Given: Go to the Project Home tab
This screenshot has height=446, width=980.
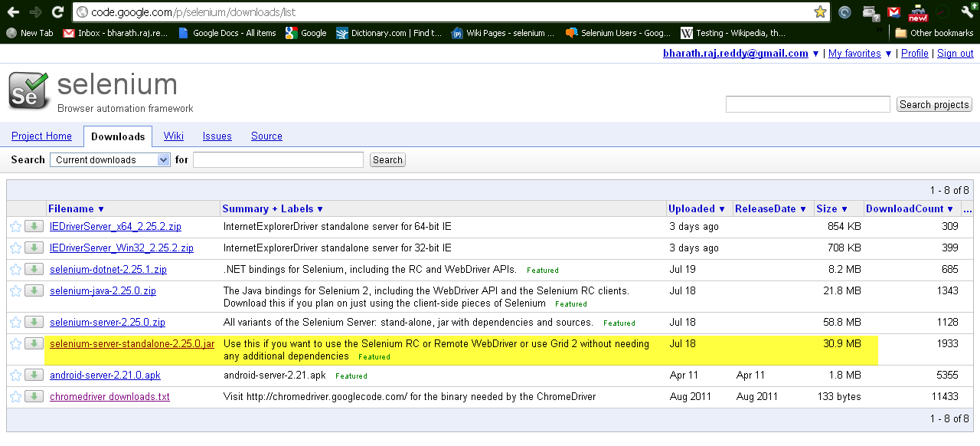Looking at the screenshot, I should [41, 136].
